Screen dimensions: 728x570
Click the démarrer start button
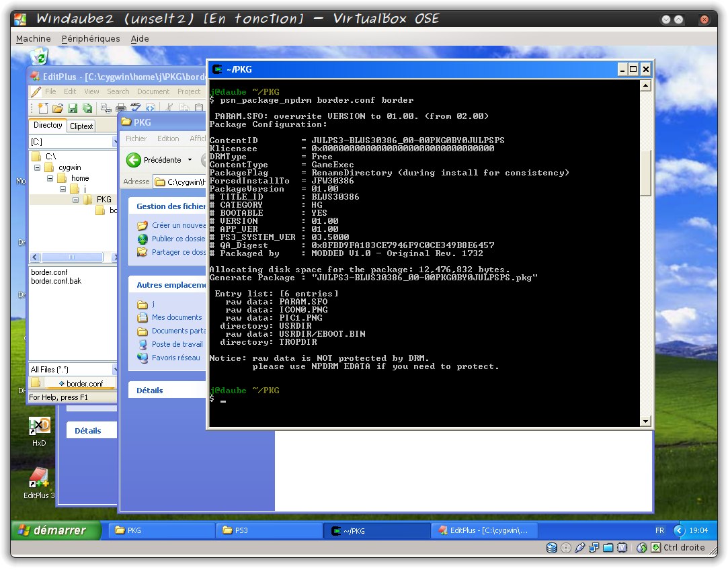pos(56,530)
